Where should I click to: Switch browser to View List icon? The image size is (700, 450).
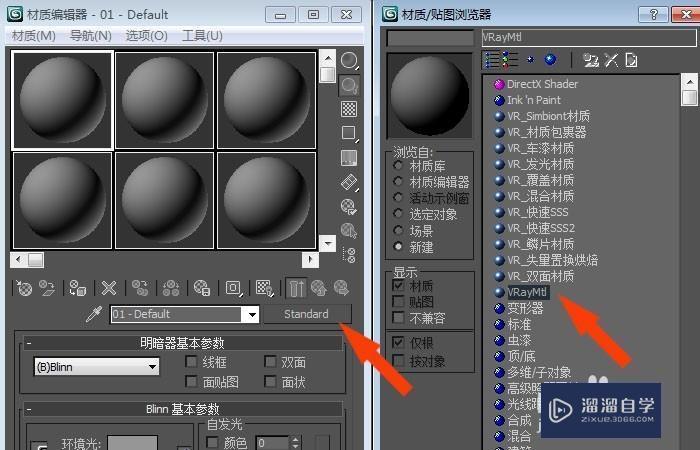[x=492, y=60]
